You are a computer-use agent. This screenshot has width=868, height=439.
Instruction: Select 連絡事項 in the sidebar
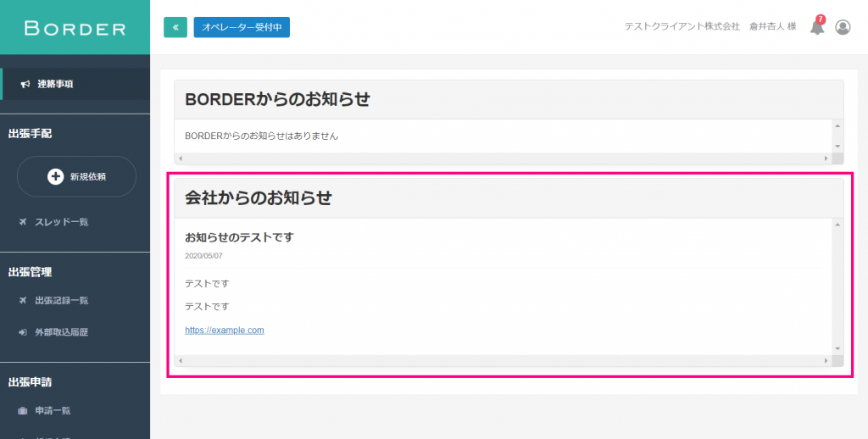tap(54, 84)
